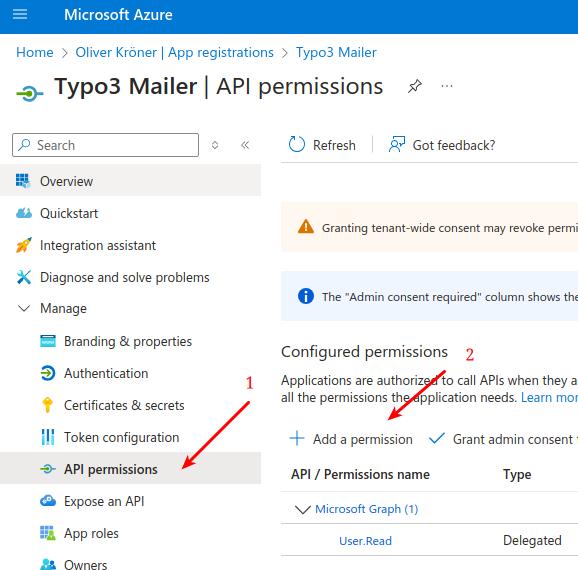Click Add a permission
This screenshot has width=578, height=570.
351,439
